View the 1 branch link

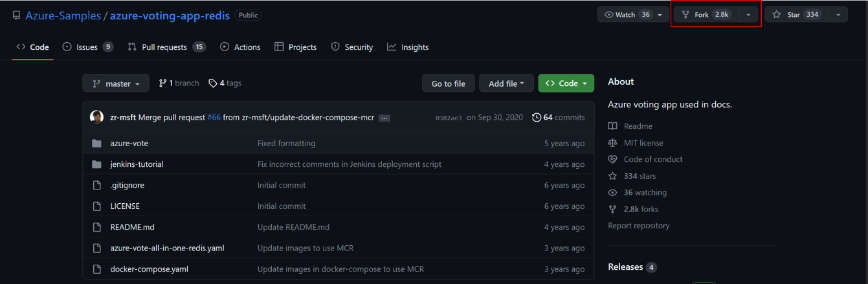pos(179,83)
